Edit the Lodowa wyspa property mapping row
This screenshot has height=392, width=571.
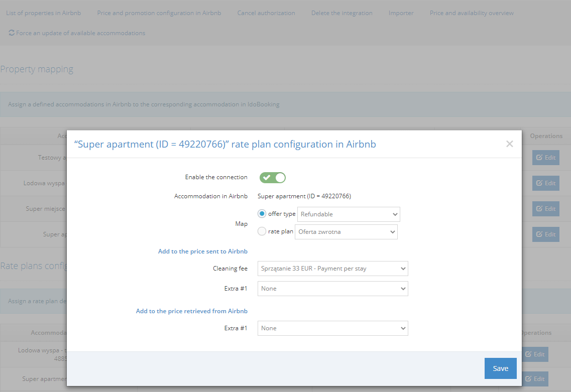click(x=545, y=183)
